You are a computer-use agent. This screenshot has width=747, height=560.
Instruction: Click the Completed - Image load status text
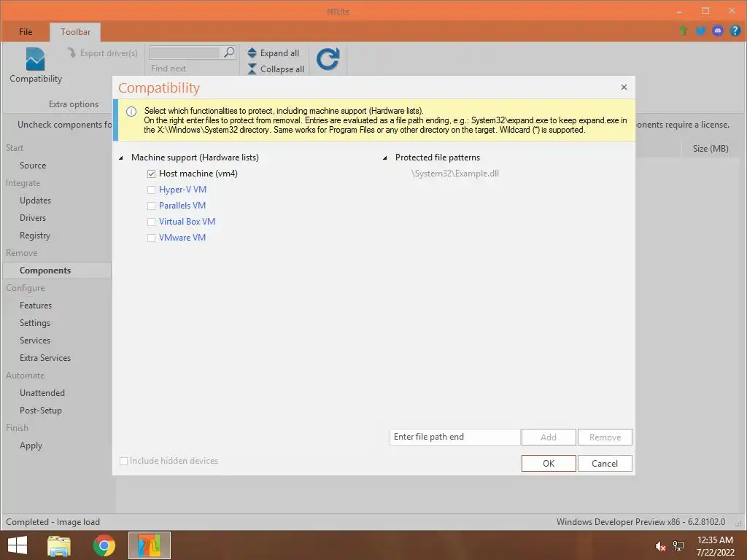(x=53, y=522)
